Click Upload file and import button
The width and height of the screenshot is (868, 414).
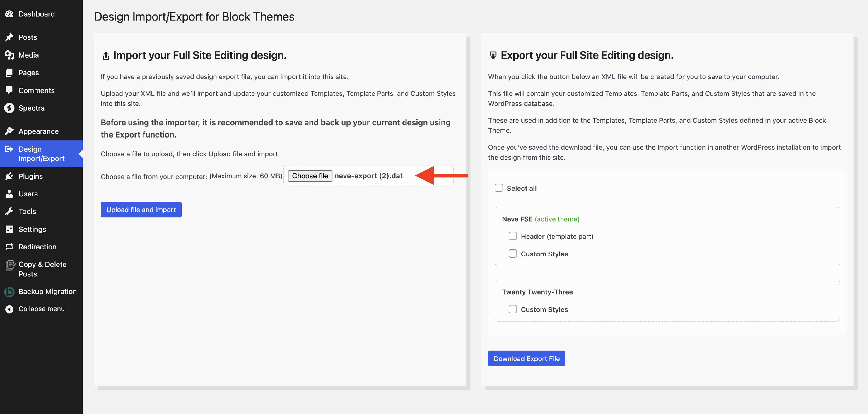pyautogui.click(x=141, y=210)
